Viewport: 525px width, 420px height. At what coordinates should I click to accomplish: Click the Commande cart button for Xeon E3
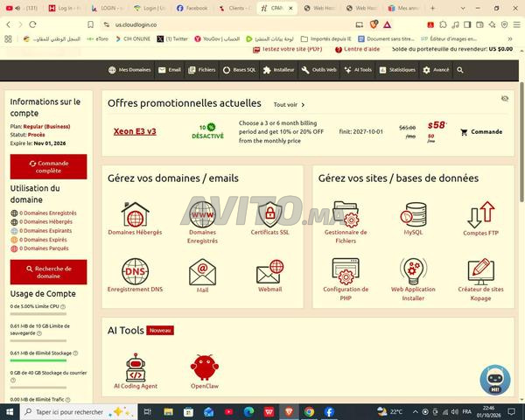click(481, 132)
